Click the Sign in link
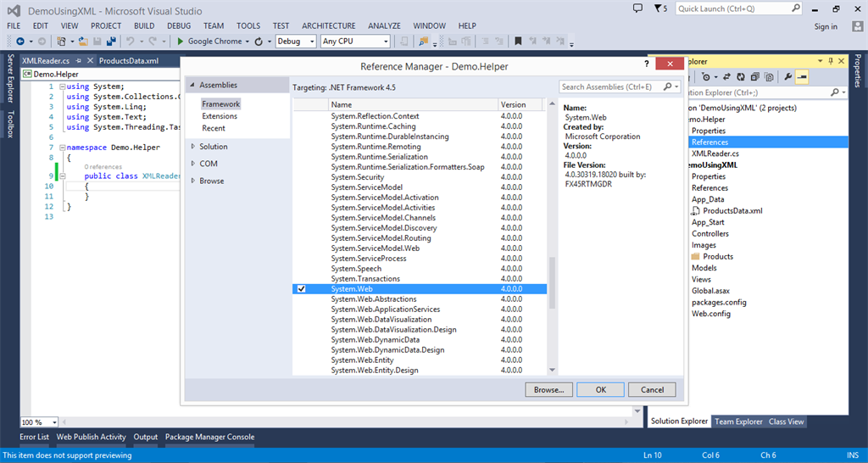The image size is (868, 463). 826,26
